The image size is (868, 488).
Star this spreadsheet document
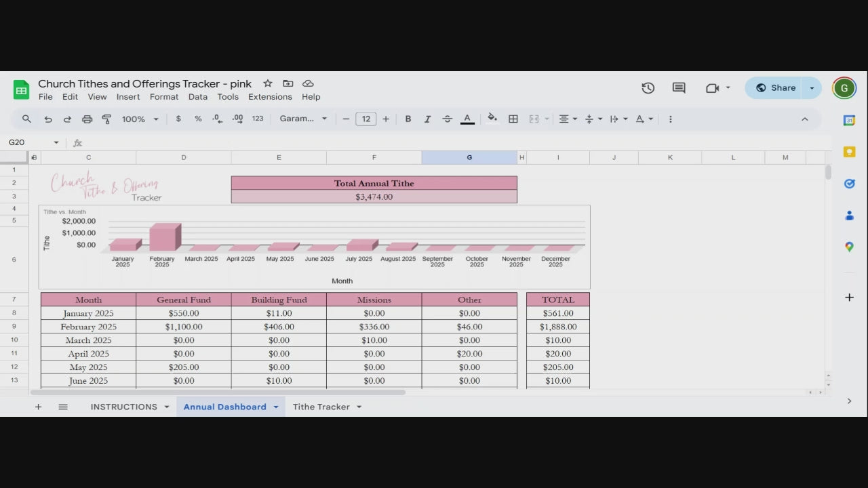268,83
